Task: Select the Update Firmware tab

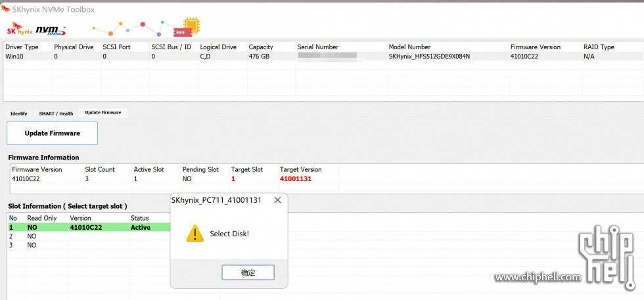Action: tap(103, 112)
